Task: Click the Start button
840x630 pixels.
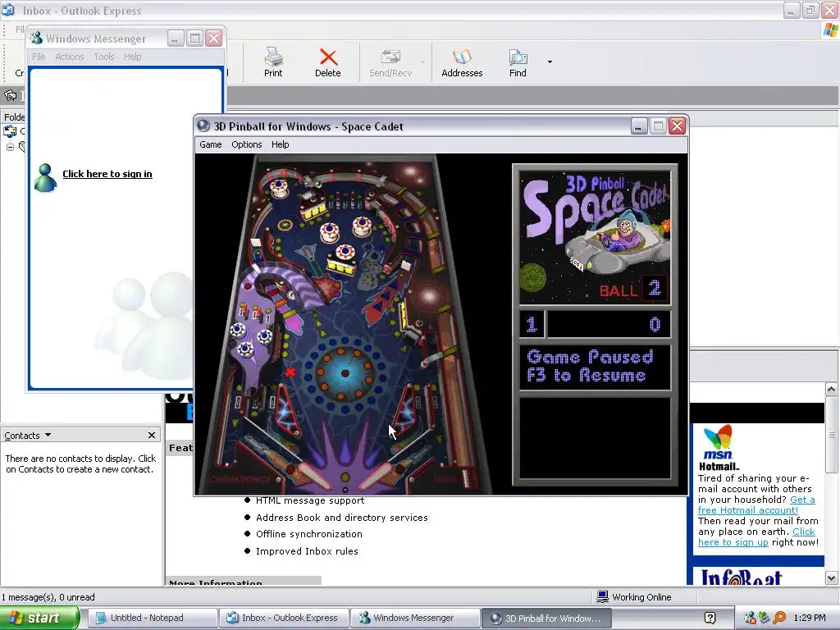Action: (39, 618)
